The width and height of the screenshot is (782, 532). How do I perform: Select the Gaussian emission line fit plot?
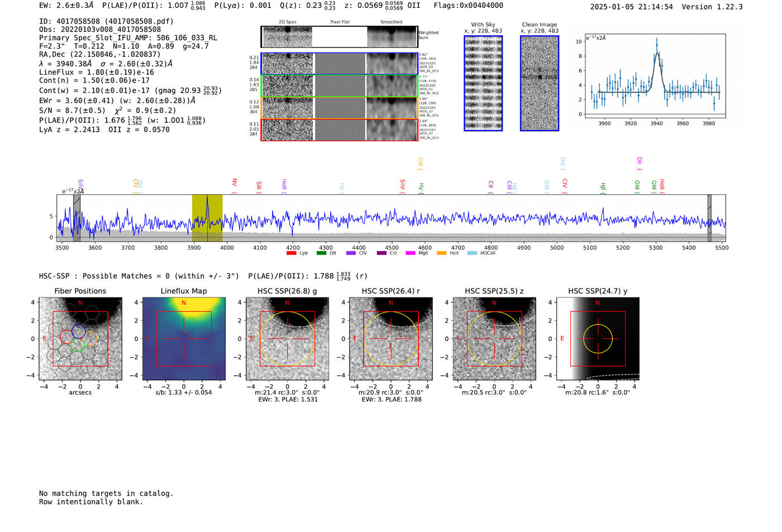point(655,76)
